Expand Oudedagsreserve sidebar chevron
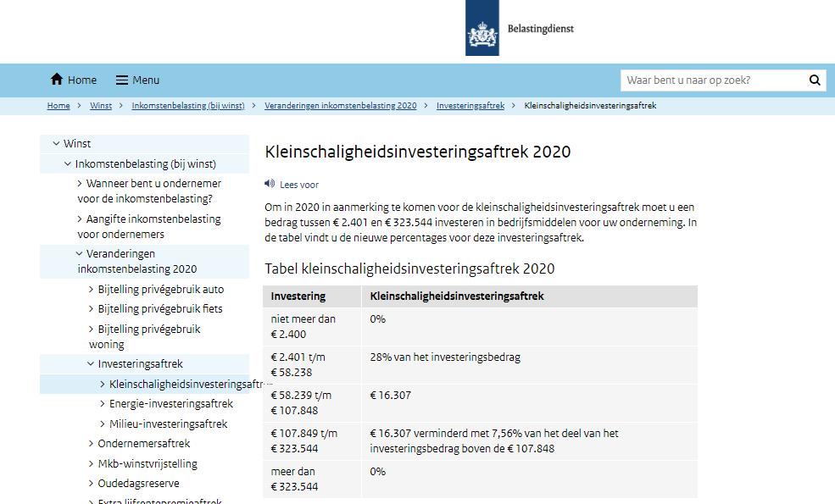The height and width of the screenshot is (504, 835). [x=91, y=484]
